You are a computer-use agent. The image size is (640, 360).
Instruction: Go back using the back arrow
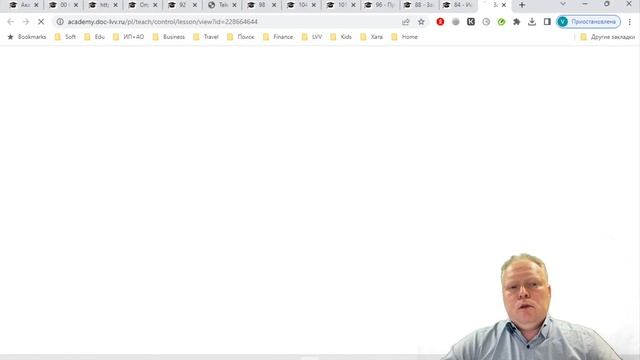pos(11,22)
